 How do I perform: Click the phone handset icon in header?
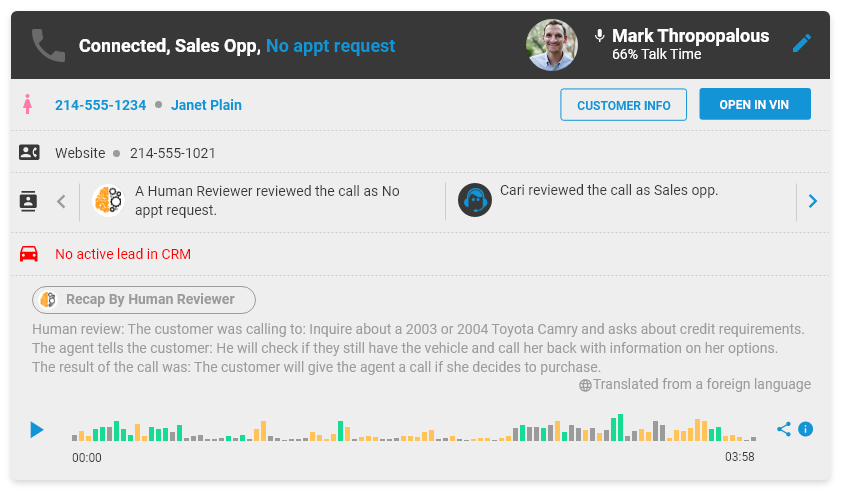coord(48,46)
